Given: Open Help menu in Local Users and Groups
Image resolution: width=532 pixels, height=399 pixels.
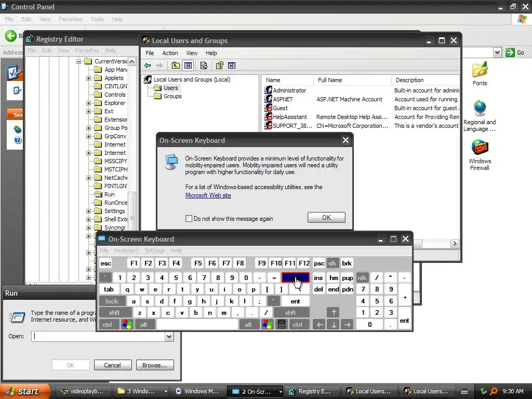Looking at the screenshot, I should (211, 53).
